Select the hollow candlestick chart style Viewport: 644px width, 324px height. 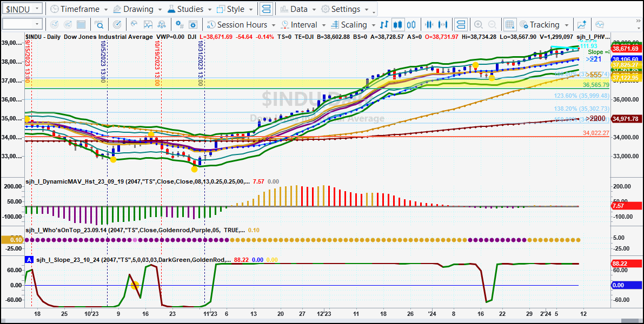411,25
